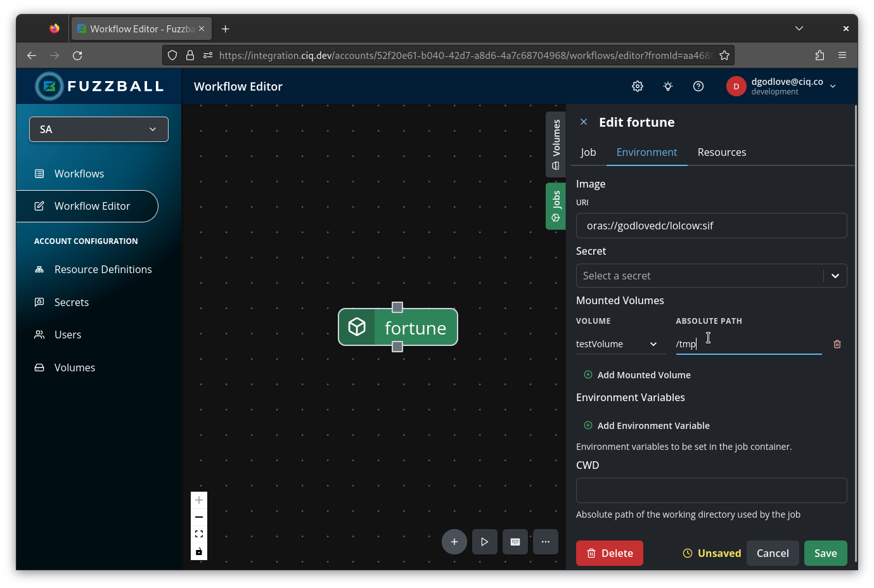Click the CWD input field
The width and height of the screenshot is (874, 588).
(711, 490)
